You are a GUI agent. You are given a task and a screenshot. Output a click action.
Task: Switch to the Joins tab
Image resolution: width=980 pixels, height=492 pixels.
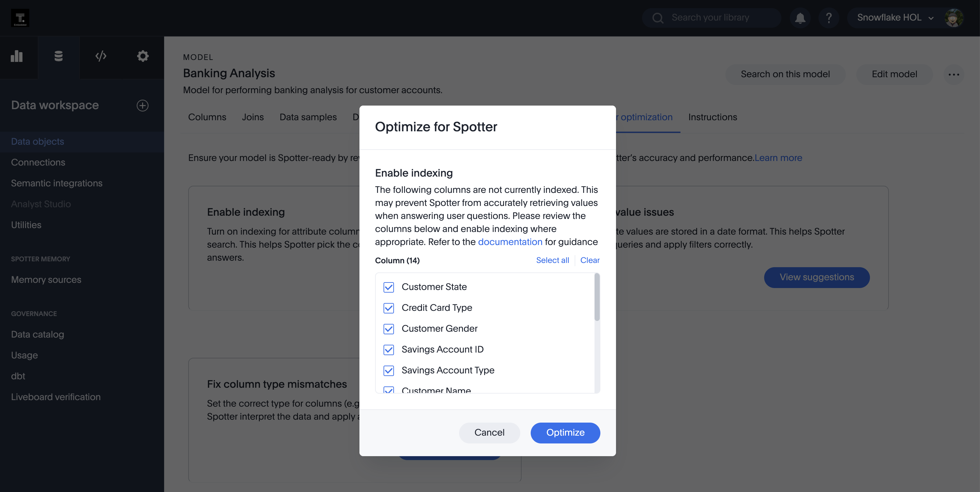click(253, 117)
